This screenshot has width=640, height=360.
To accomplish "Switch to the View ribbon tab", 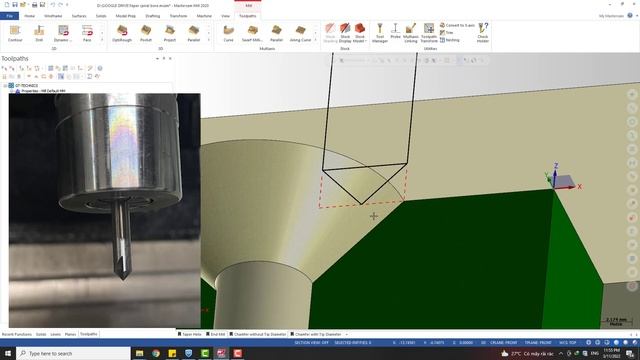I will point(225,16).
